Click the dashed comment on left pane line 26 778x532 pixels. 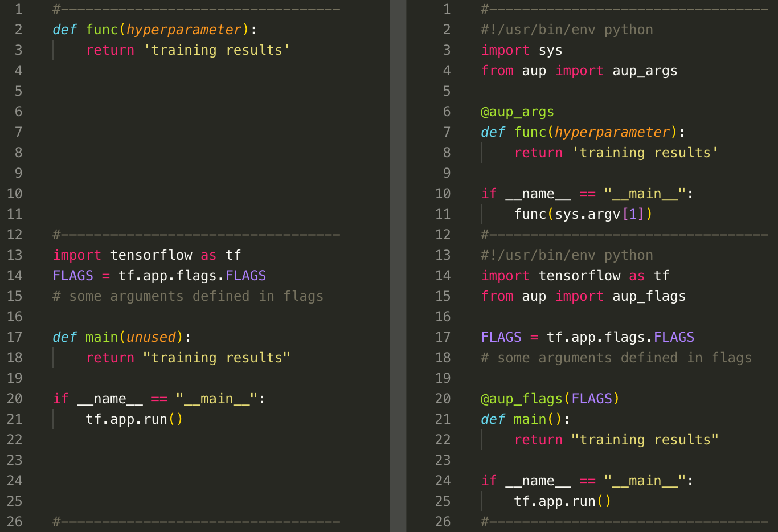(196, 522)
